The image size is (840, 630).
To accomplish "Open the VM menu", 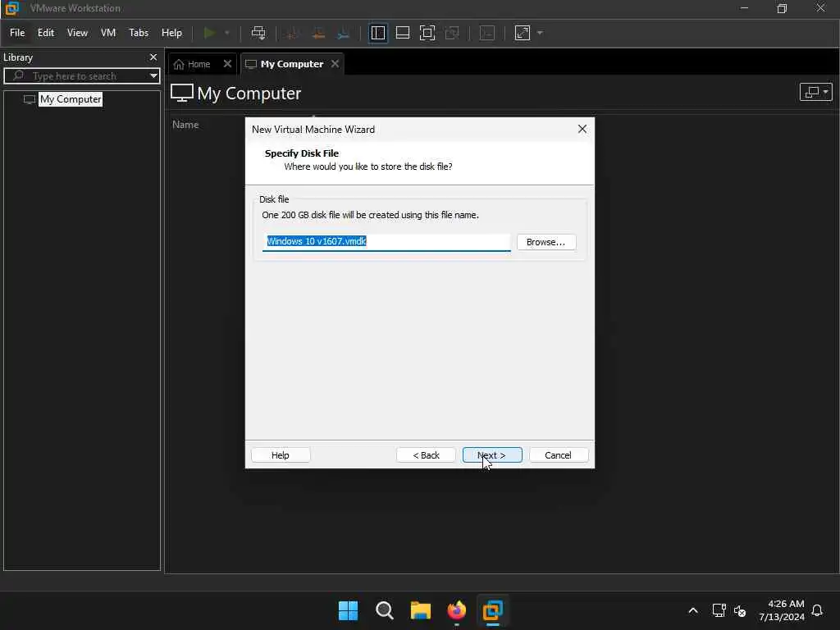I will pos(108,33).
